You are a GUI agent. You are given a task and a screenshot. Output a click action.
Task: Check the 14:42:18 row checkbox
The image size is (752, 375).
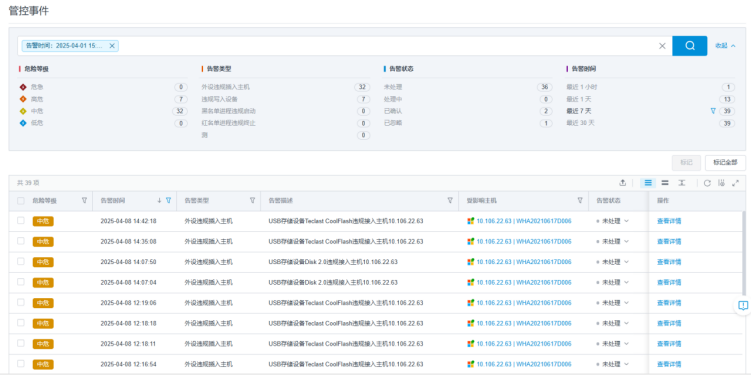pyautogui.click(x=21, y=221)
